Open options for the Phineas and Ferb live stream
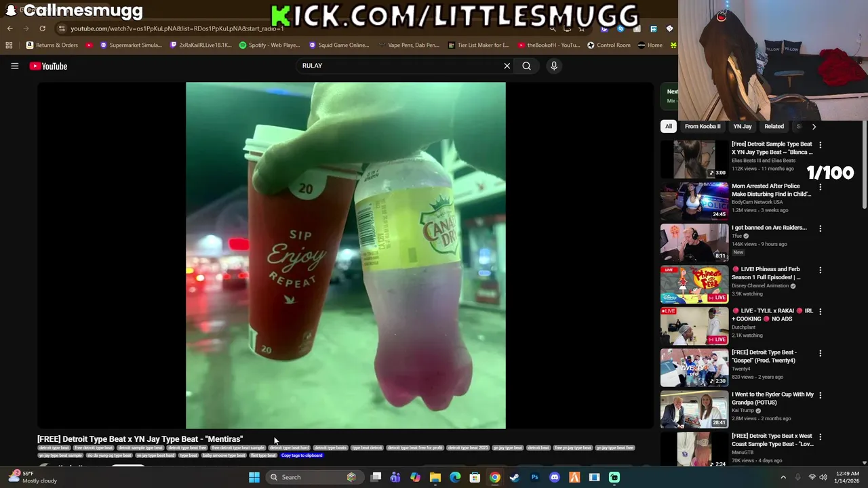868x488 pixels. [x=820, y=270]
